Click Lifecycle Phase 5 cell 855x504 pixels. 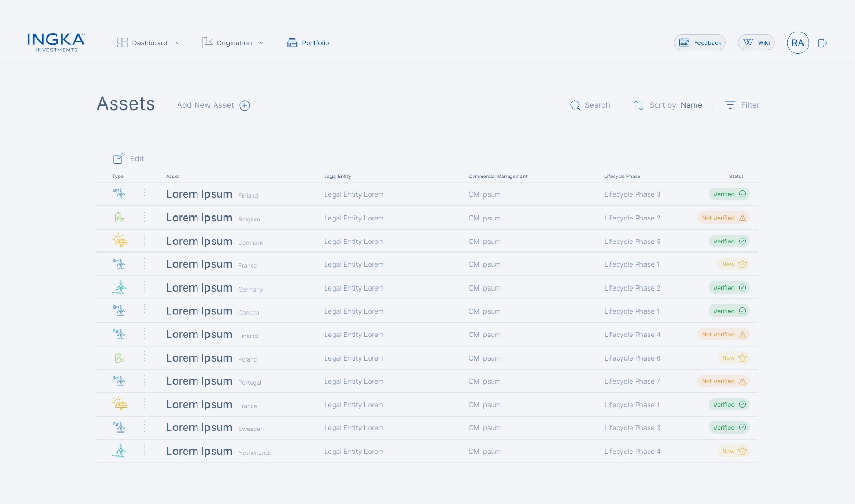click(x=632, y=242)
